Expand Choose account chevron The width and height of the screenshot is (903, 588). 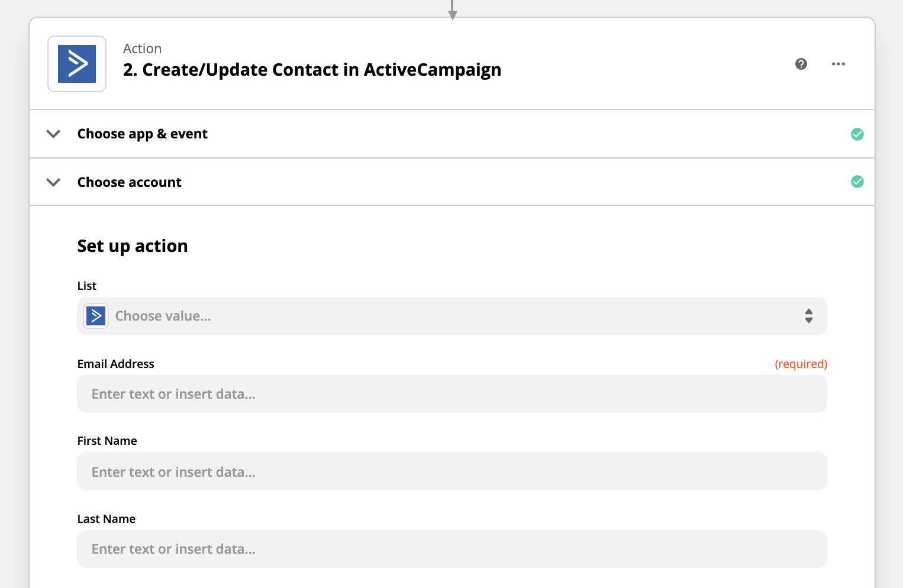pos(53,182)
